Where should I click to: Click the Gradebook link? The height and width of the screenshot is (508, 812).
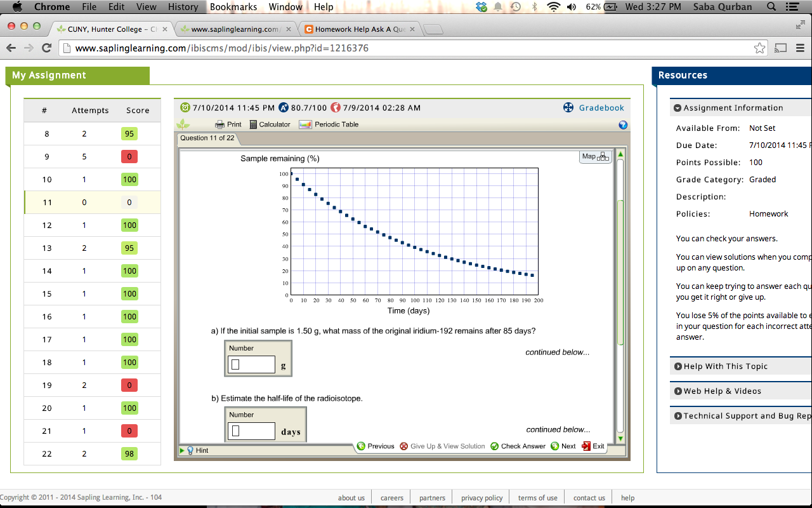tap(600, 107)
